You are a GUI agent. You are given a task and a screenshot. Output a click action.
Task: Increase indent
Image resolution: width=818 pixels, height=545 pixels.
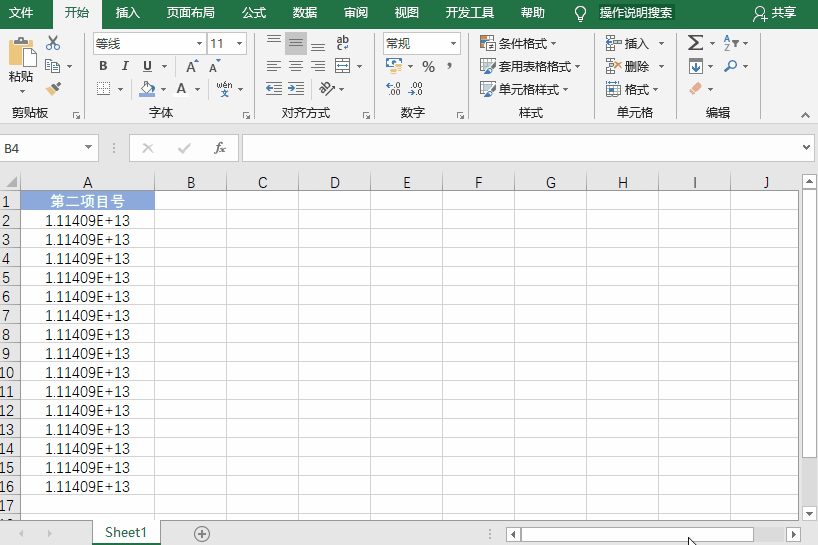(296, 89)
